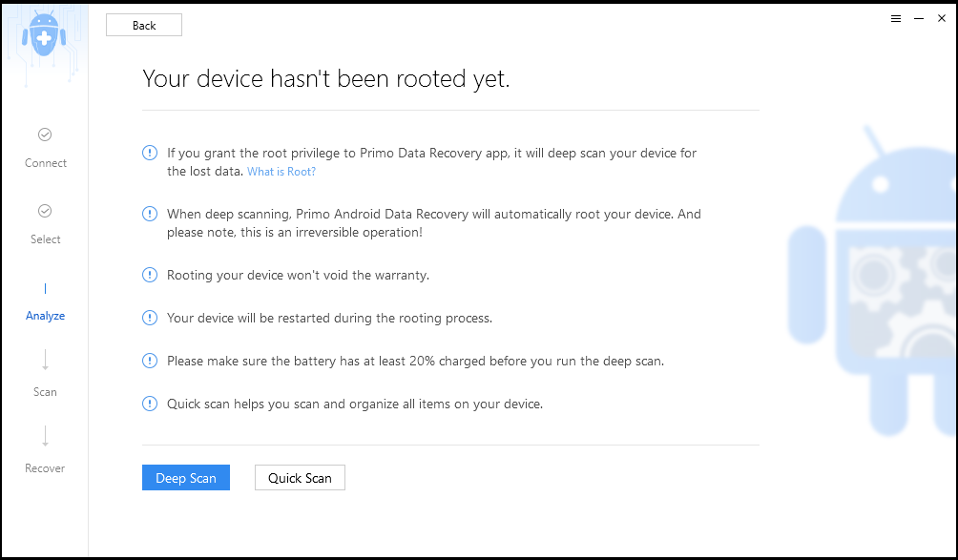
Task: Click the Connect step checkmark icon
Action: click(x=45, y=135)
